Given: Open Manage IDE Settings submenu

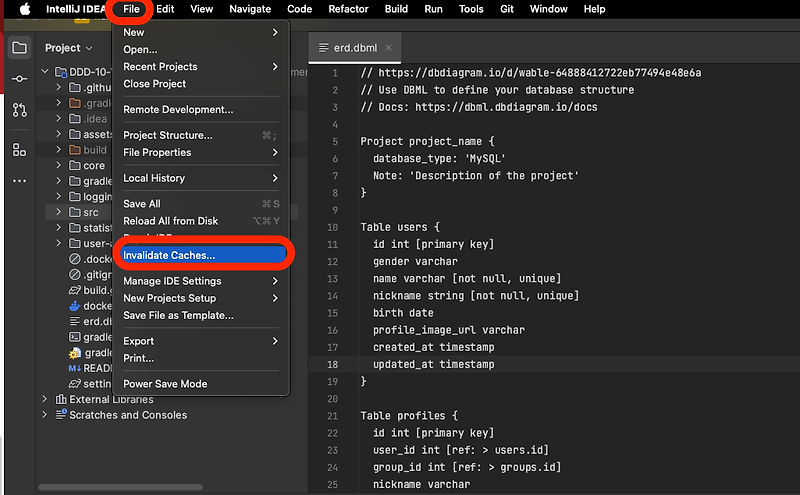Looking at the screenshot, I should coord(201,281).
